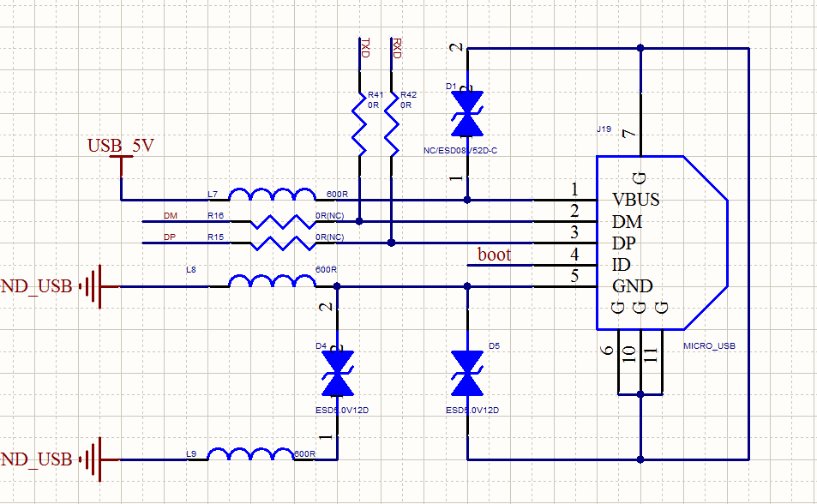
Task: Click pin number 7 above the connector
Action: tap(630, 135)
